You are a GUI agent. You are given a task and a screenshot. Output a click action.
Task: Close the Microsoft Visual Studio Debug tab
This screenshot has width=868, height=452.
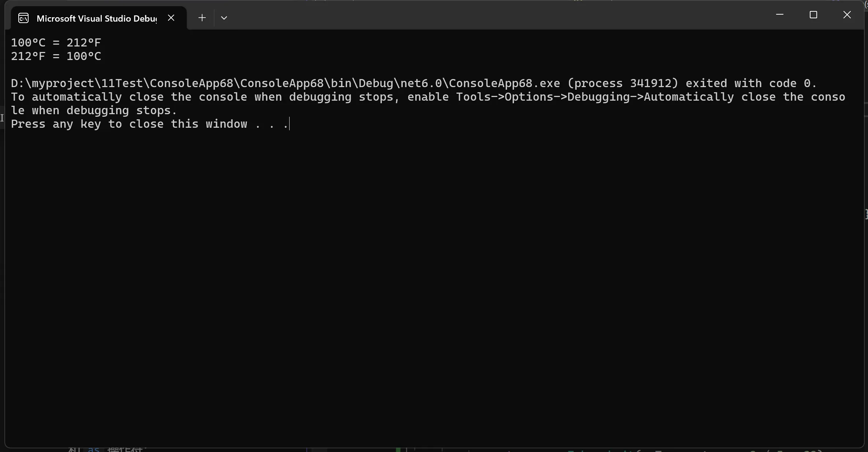point(171,18)
